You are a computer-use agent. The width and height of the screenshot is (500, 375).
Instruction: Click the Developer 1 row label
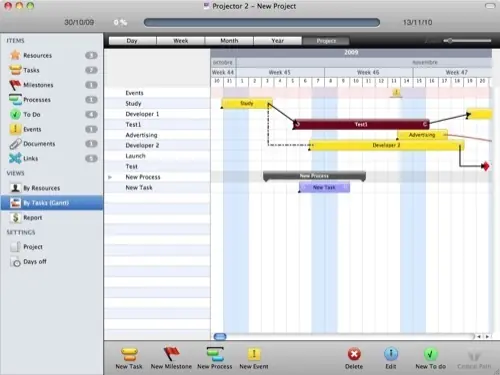(142, 114)
